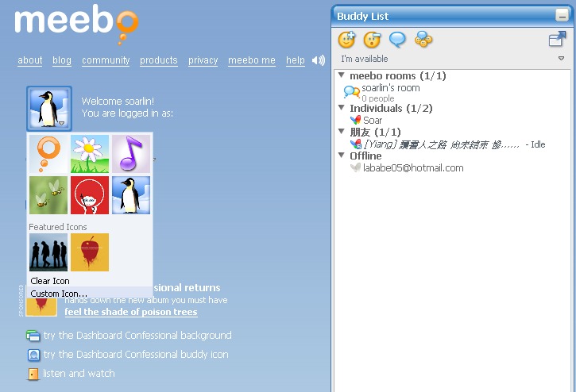Try the Dashboard Confessional background link
Viewport: 576px width, 392px height.
(x=137, y=336)
